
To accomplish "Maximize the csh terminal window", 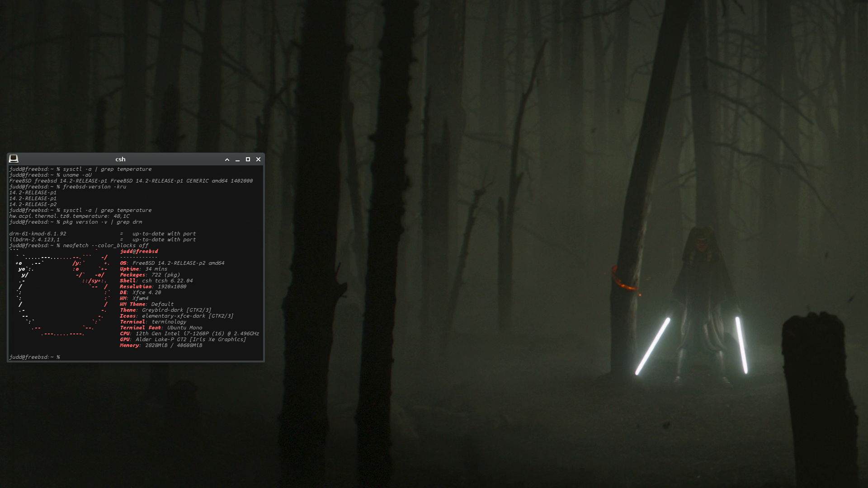I will point(248,160).
